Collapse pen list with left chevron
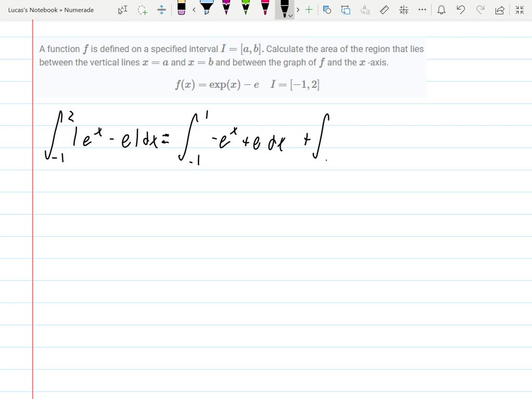The width and height of the screenshot is (532, 399). 193,9
